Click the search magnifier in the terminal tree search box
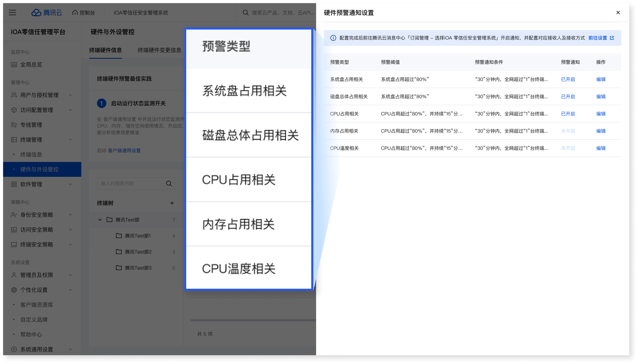Image resolution: width=638 pixels, height=364 pixels. 169,183
